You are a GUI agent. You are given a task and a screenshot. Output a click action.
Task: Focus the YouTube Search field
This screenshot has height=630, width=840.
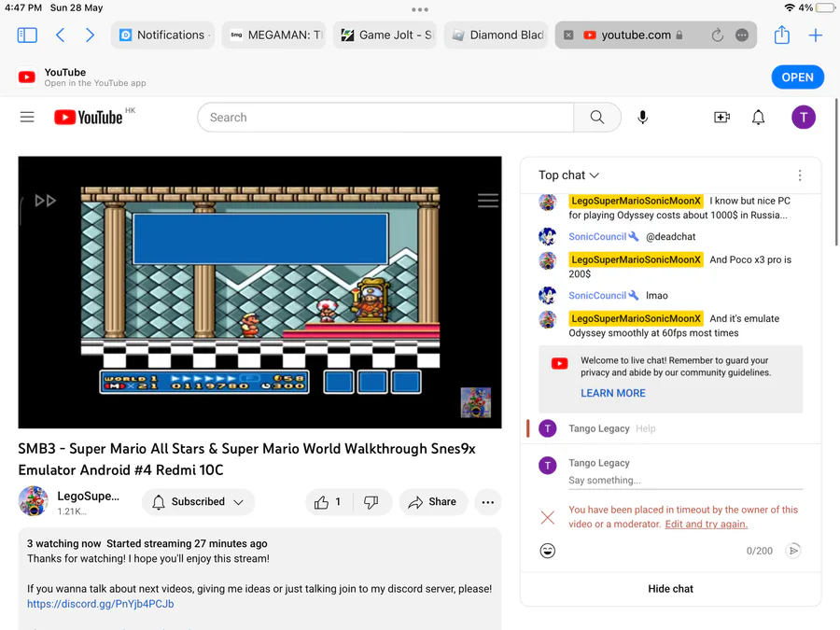tap(385, 118)
